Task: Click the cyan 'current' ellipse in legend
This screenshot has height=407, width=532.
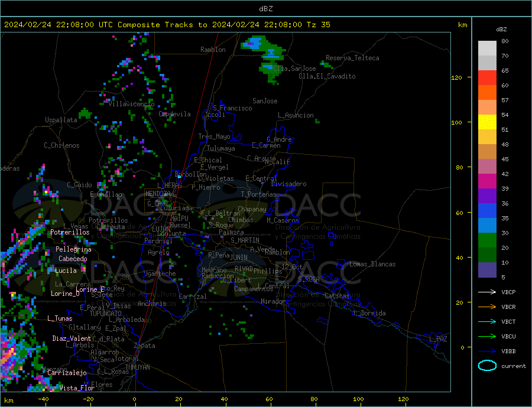Action: 487,366
